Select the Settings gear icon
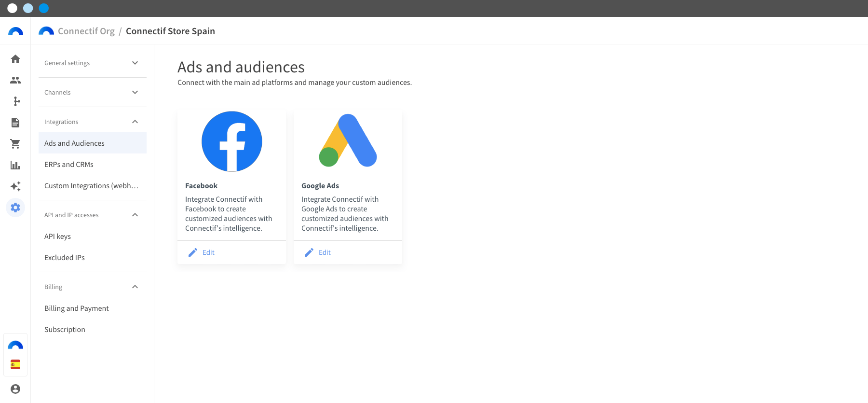 tap(15, 208)
